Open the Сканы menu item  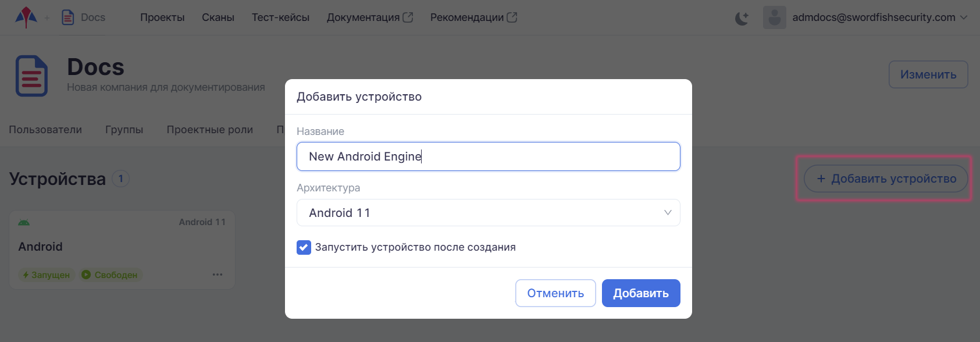(x=218, y=17)
